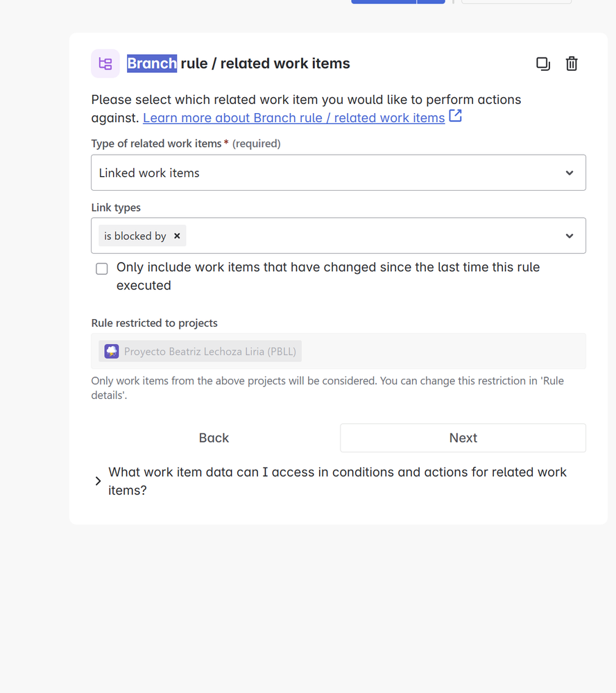The image size is (616, 693).
Task: Click the purple branch rule icon
Action: click(105, 64)
